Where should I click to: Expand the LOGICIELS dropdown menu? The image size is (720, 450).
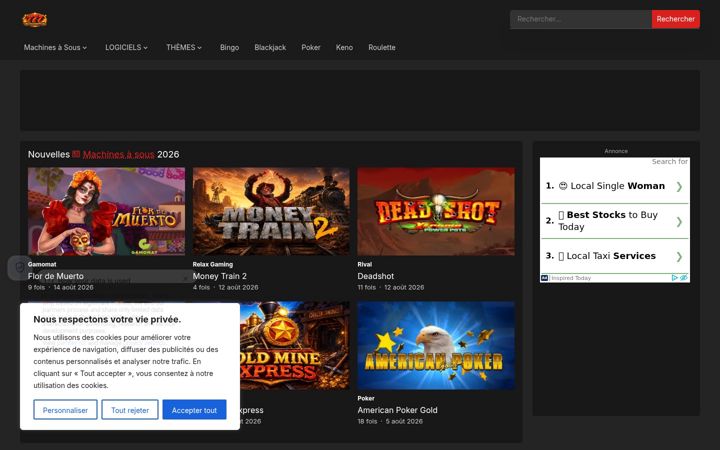(x=126, y=47)
